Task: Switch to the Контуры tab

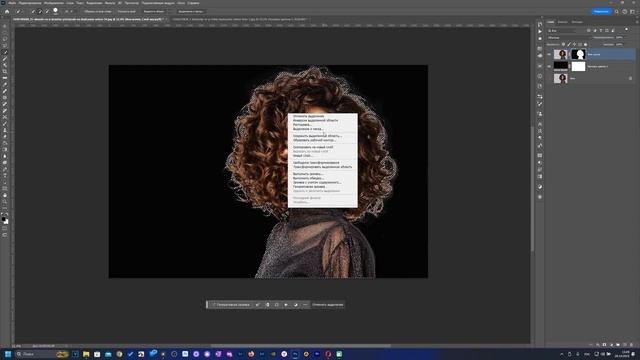Action: click(x=577, y=22)
